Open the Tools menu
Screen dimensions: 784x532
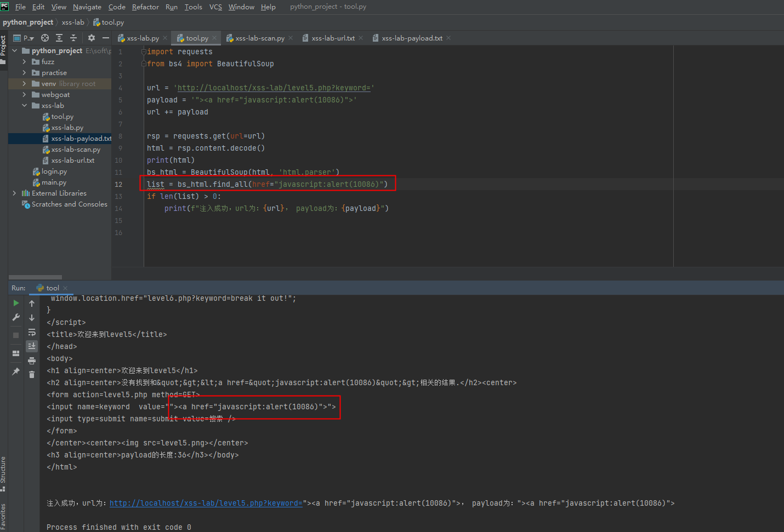193,7
